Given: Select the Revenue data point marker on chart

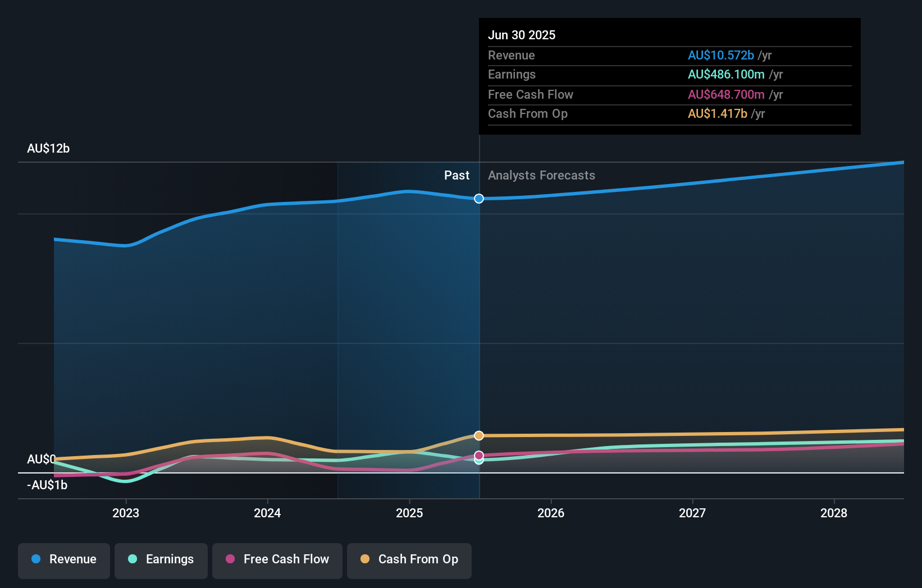Looking at the screenshot, I should [x=478, y=198].
